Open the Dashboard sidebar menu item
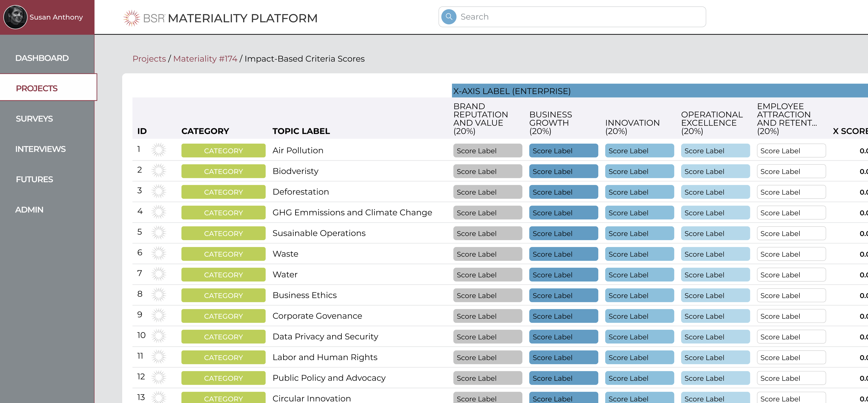Screen dimensions: 868x403 [42, 58]
